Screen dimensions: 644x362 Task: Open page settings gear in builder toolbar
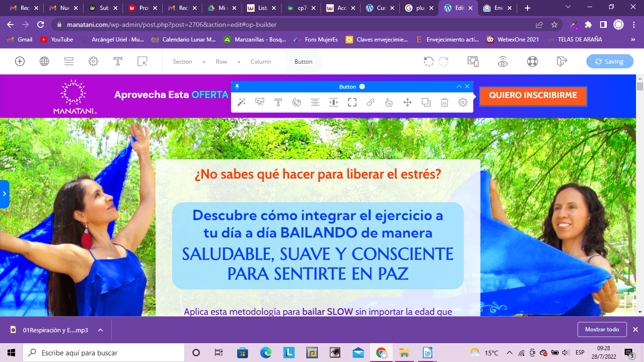click(x=93, y=61)
